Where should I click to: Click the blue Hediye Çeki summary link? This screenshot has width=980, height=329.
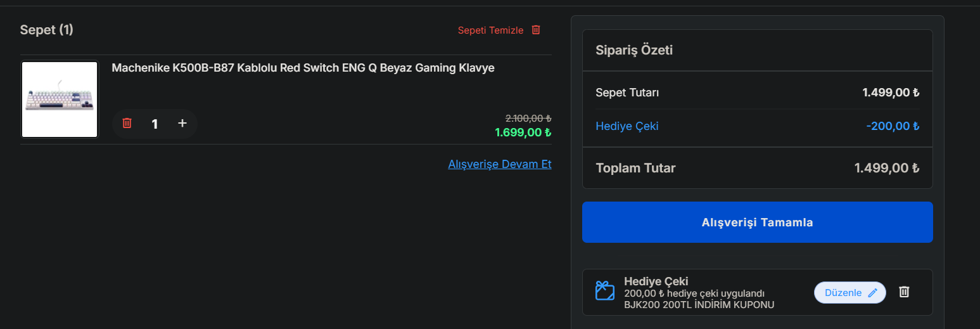pyautogui.click(x=627, y=126)
